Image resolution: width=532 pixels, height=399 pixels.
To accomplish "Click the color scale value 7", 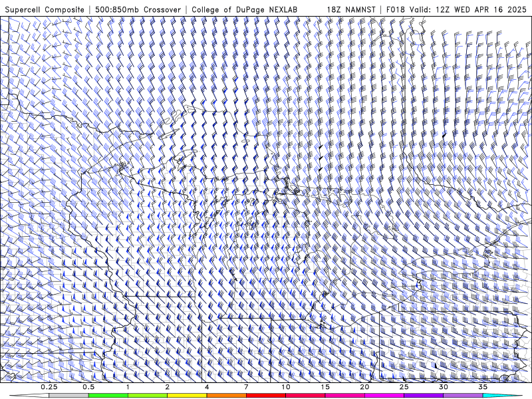I will [x=246, y=387].
